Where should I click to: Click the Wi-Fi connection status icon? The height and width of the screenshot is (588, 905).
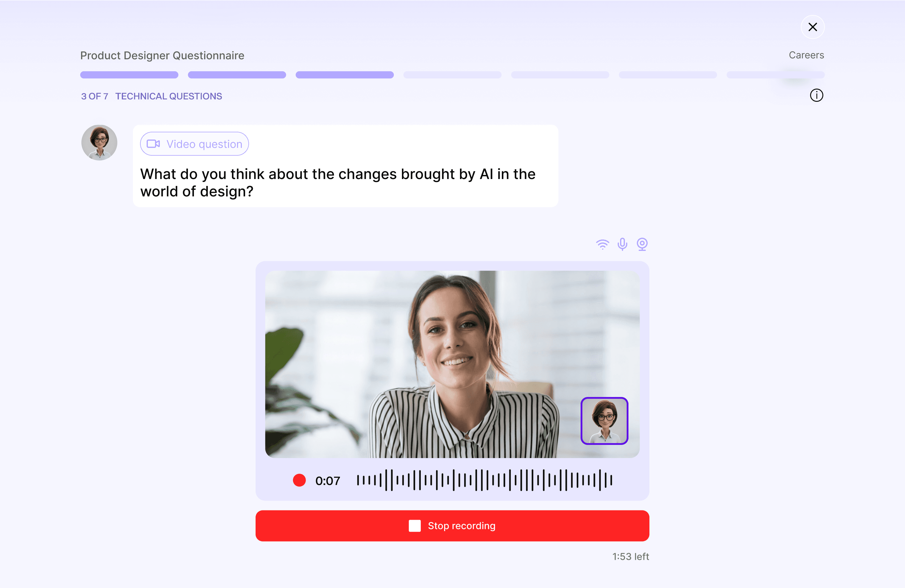pyautogui.click(x=602, y=244)
